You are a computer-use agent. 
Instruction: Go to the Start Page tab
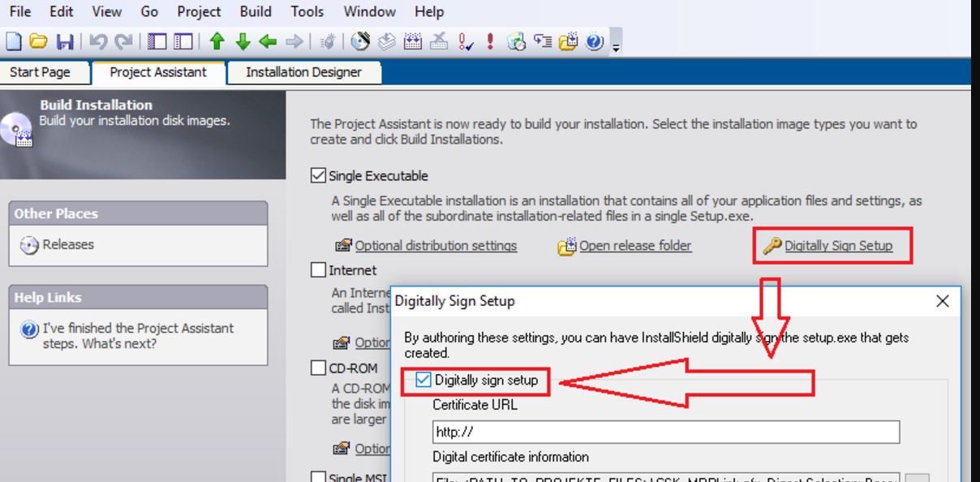coord(41,72)
